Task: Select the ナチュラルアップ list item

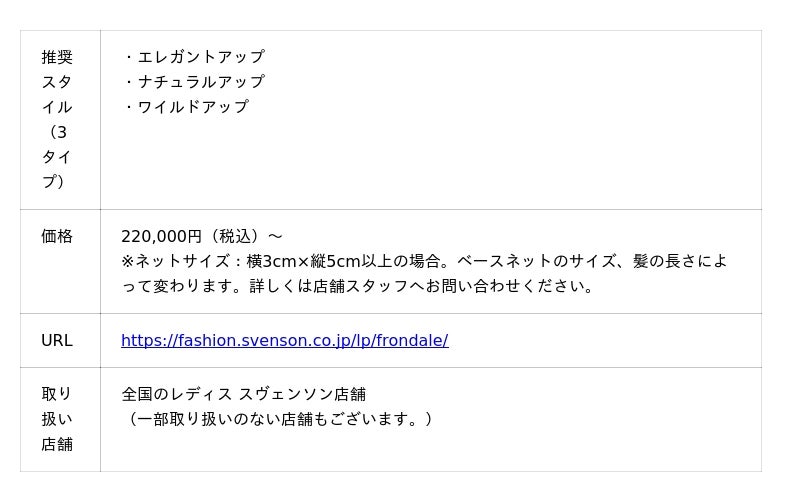Action: 200,82
